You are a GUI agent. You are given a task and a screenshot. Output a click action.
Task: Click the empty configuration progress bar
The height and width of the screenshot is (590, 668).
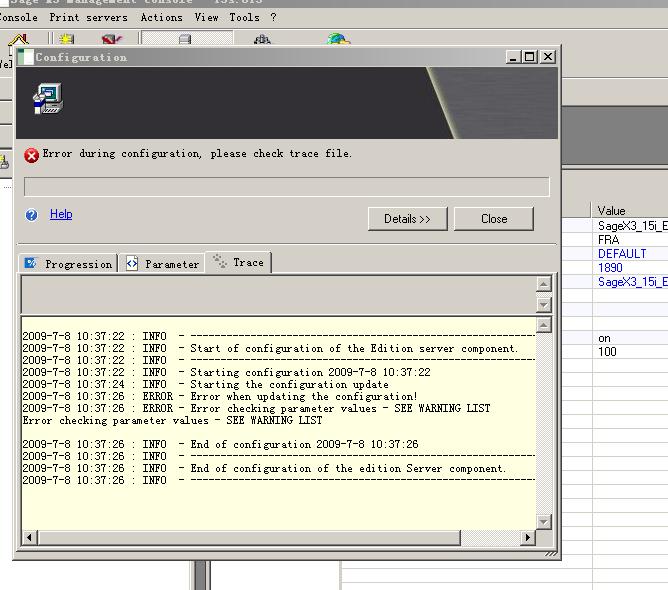coord(286,187)
